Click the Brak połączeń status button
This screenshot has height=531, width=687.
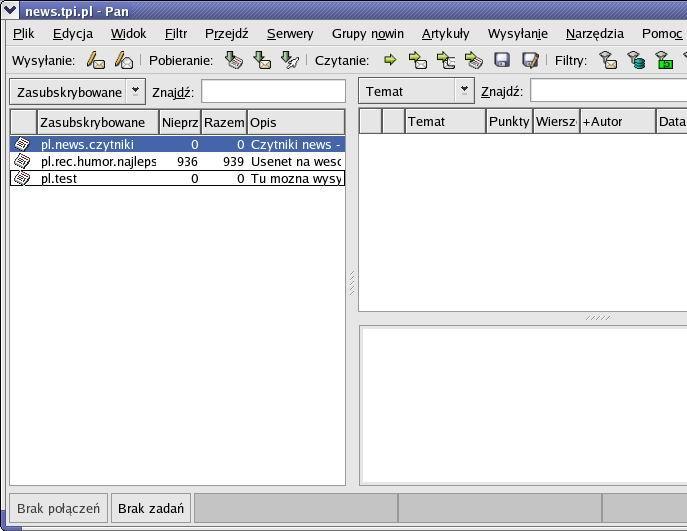coord(58,508)
